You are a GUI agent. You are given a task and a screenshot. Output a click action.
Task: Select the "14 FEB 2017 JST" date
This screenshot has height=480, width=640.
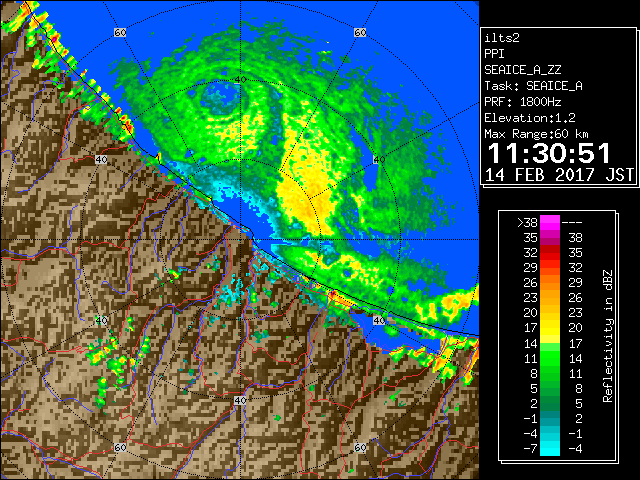pyautogui.click(x=559, y=175)
